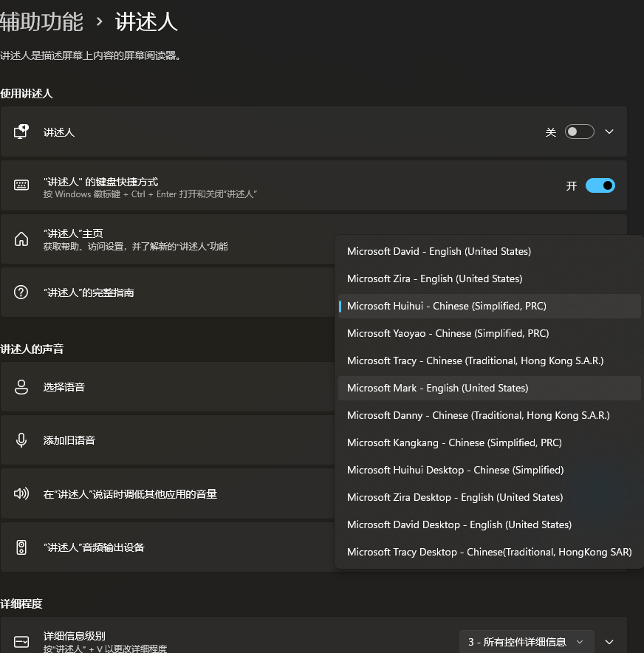Select Microsoft Tracy - Chinese Traditional Hong Kong
Image resolution: width=644 pixels, height=653 pixels.
[x=489, y=360]
